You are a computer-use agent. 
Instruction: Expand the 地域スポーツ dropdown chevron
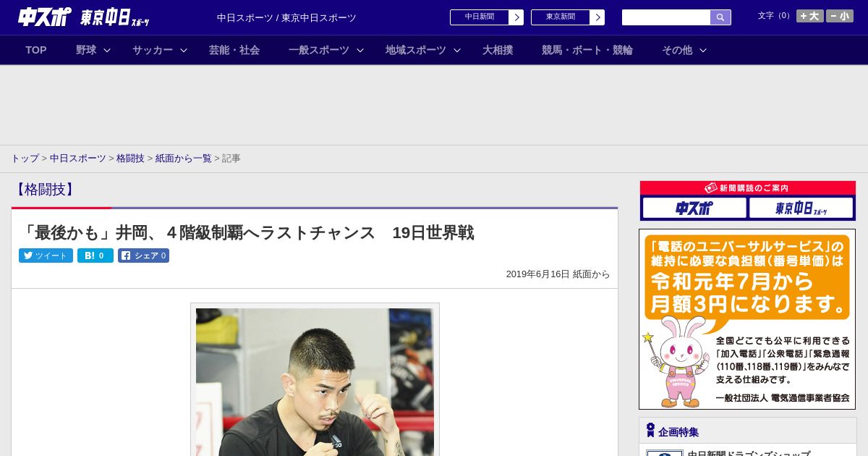point(457,50)
